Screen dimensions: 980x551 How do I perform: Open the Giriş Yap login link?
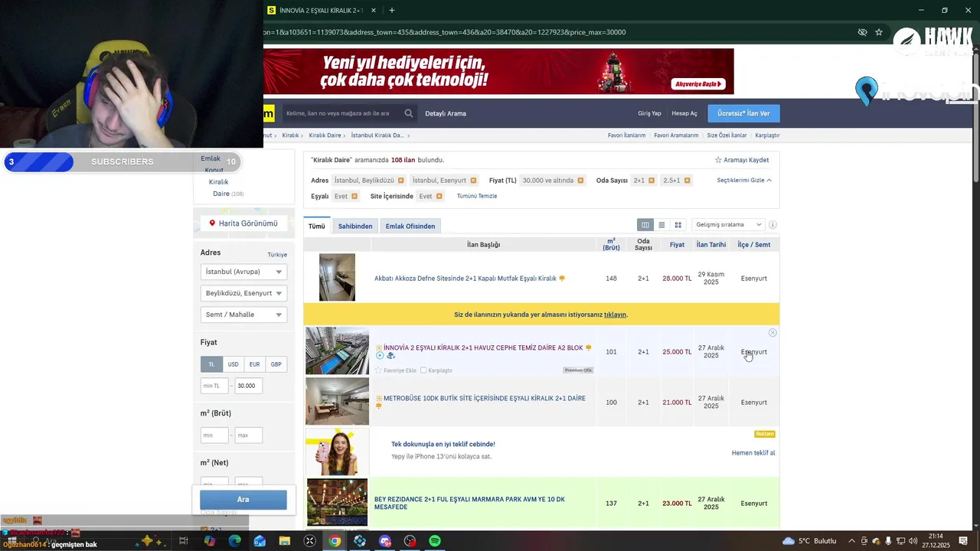[649, 113]
